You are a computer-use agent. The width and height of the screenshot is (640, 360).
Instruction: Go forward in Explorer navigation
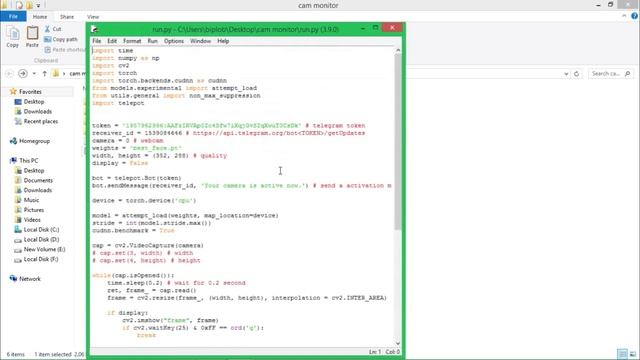point(23,74)
